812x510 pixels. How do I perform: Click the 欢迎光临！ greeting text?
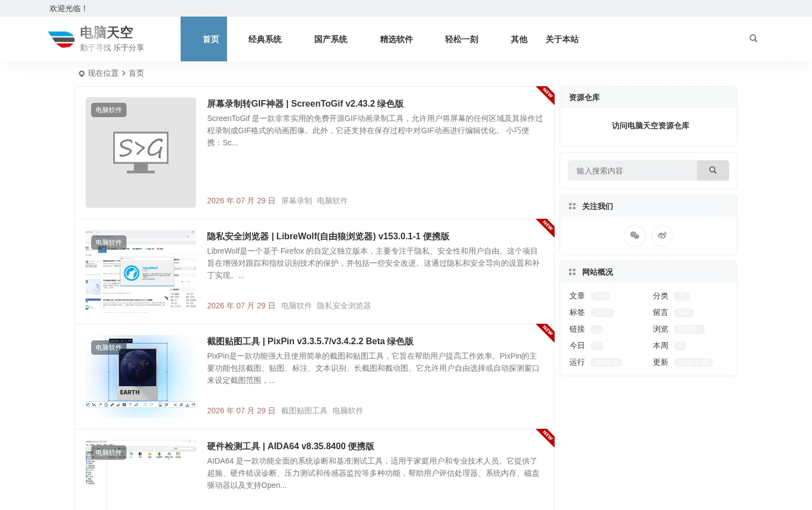click(x=69, y=8)
